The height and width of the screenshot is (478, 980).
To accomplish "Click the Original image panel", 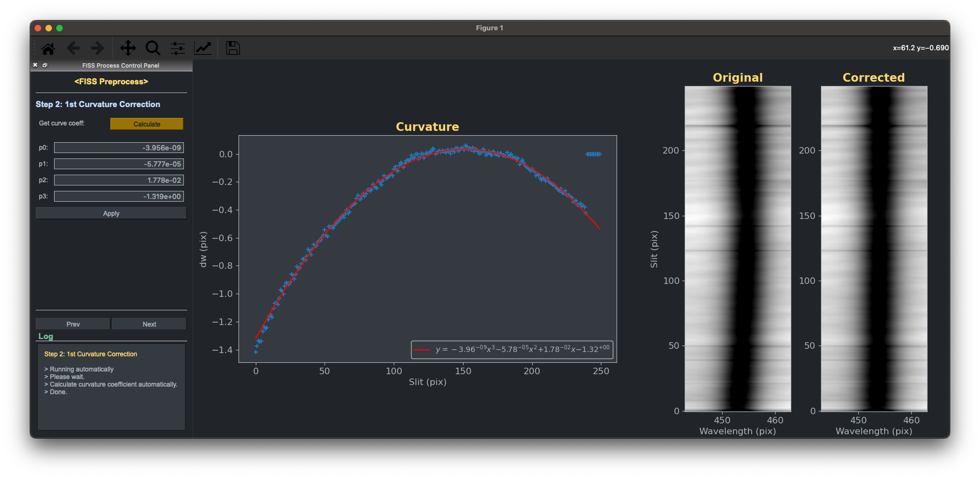I will (x=738, y=249).
